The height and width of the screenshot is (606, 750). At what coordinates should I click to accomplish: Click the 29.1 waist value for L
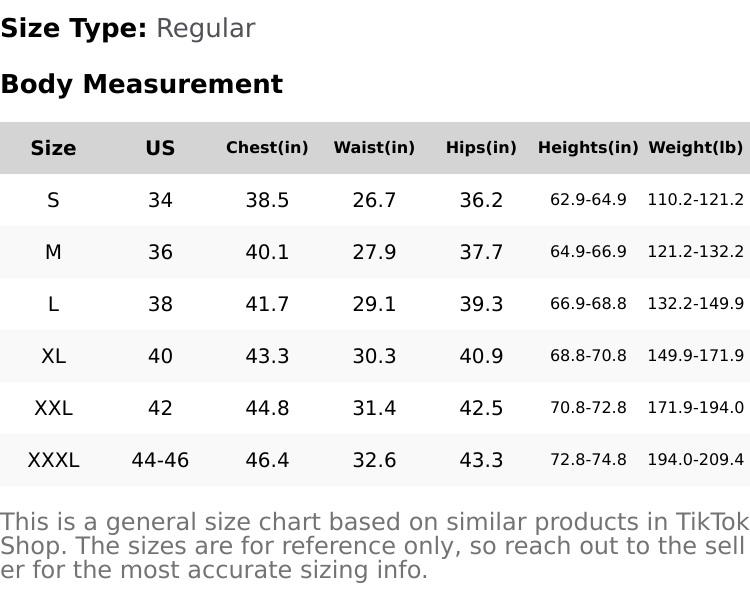click(374, 304)
